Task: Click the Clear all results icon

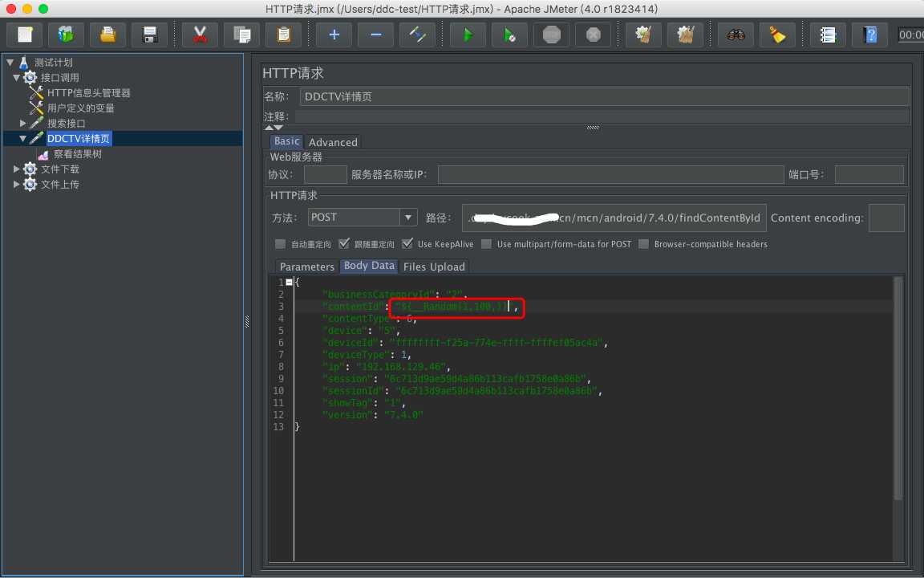Action: (685, 35)
